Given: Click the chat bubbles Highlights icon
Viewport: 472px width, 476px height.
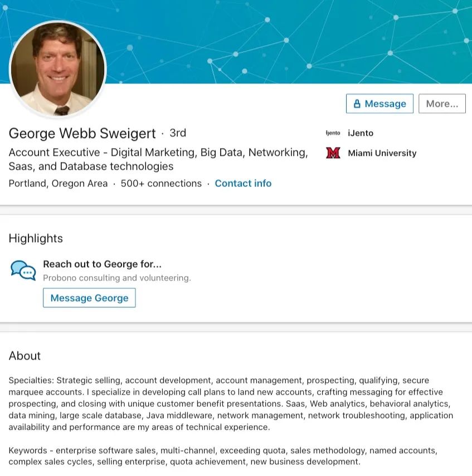Looking at the screenshot, I should point(23,270).
